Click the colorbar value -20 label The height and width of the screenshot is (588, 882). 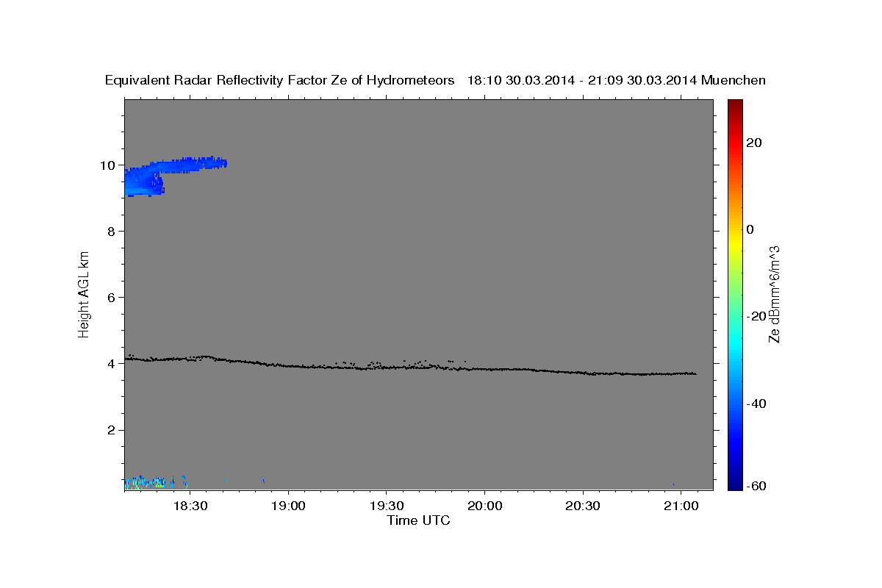click(756, 316)
